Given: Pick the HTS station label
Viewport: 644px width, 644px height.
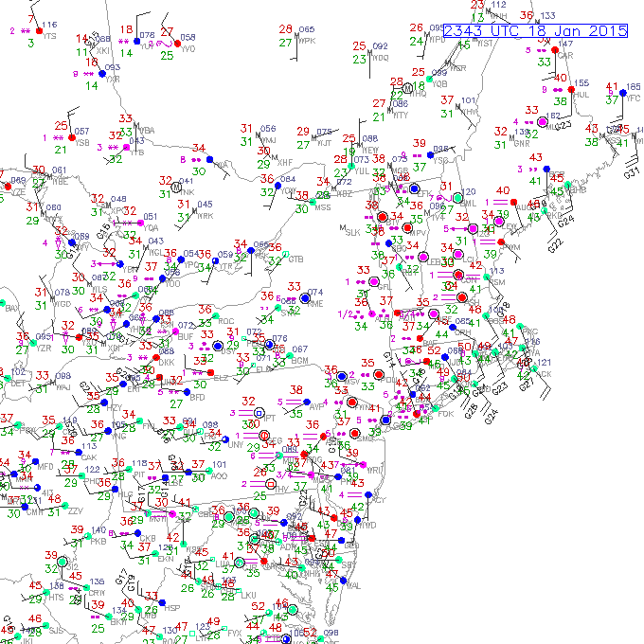Looking at the screenshot, I should [56, 598].
